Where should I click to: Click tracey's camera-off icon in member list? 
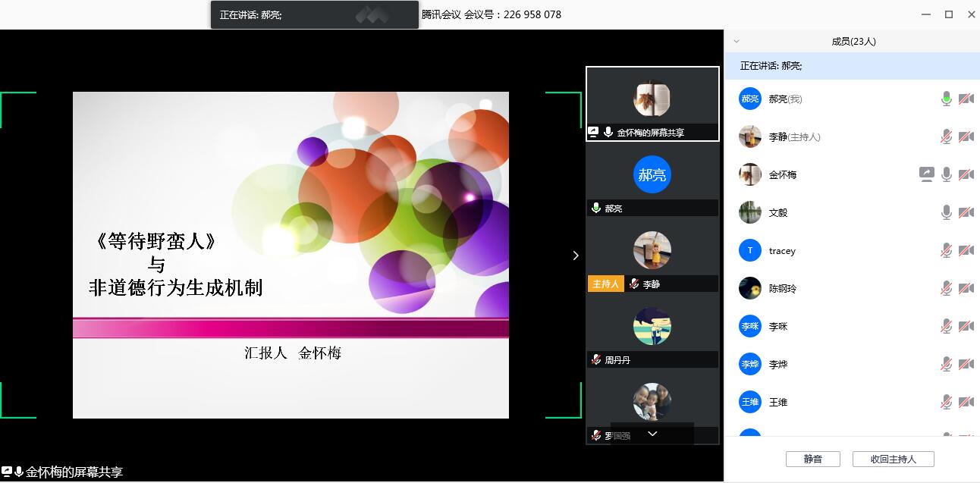coord(966,250)
